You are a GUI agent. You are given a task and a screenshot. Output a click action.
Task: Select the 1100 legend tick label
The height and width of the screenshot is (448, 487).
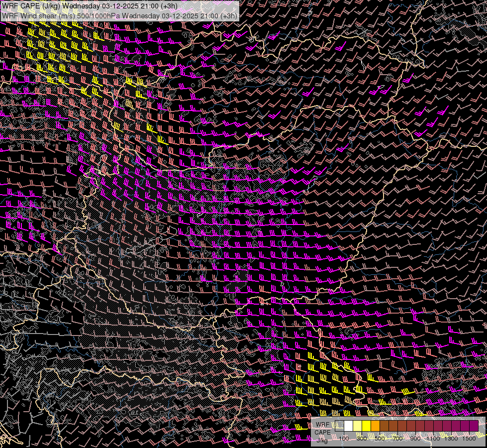click(x=433, y=439)
